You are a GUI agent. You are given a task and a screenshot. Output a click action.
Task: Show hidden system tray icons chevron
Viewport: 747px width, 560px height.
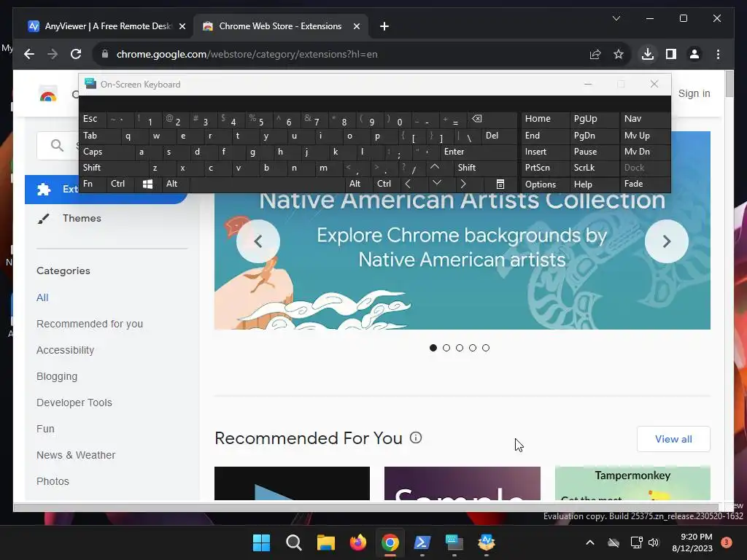coord(589,542)
